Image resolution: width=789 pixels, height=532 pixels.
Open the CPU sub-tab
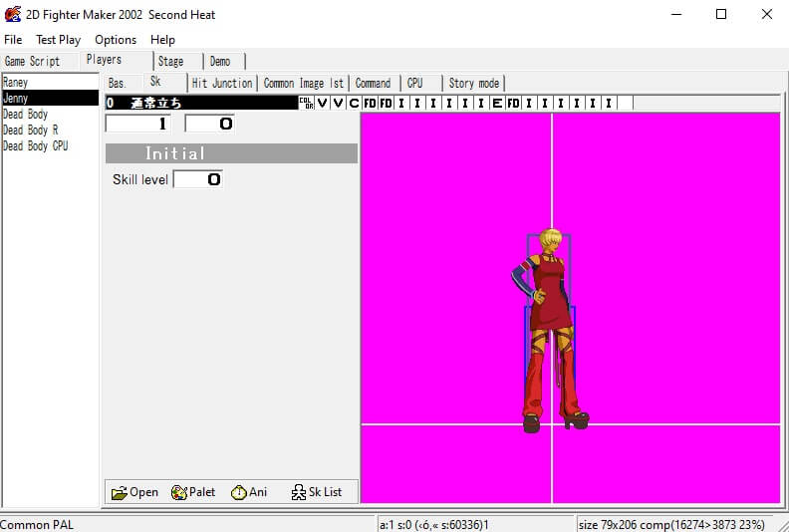coord(421,83)
